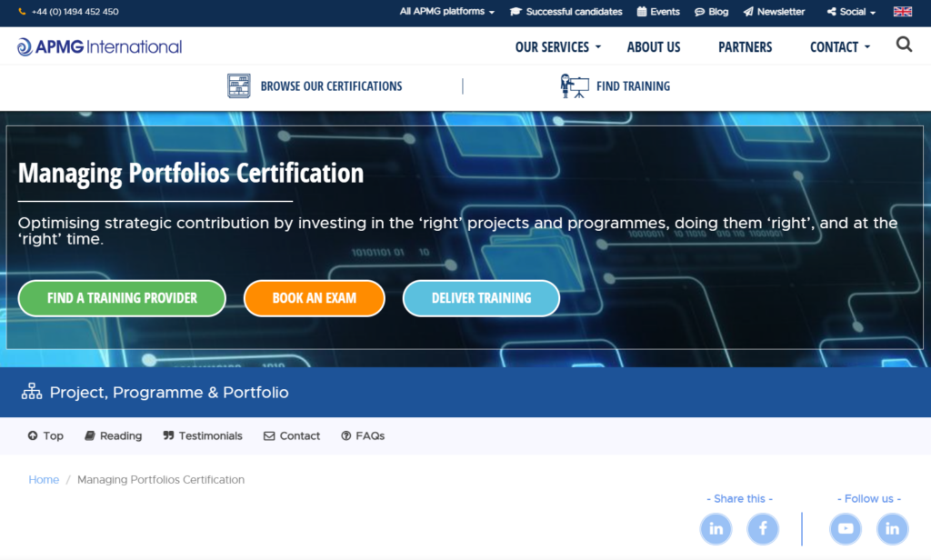Click the Reading book icon
Screen dimensions: 931x560
90,435
